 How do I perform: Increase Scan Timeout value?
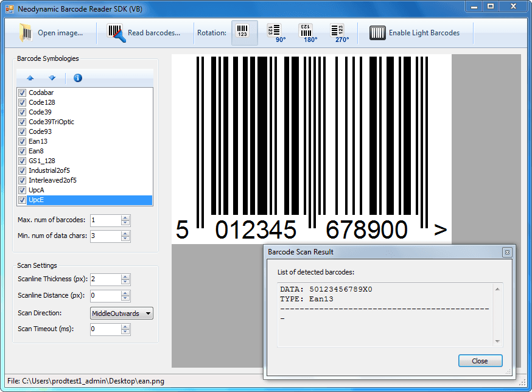tap(125, 327)
